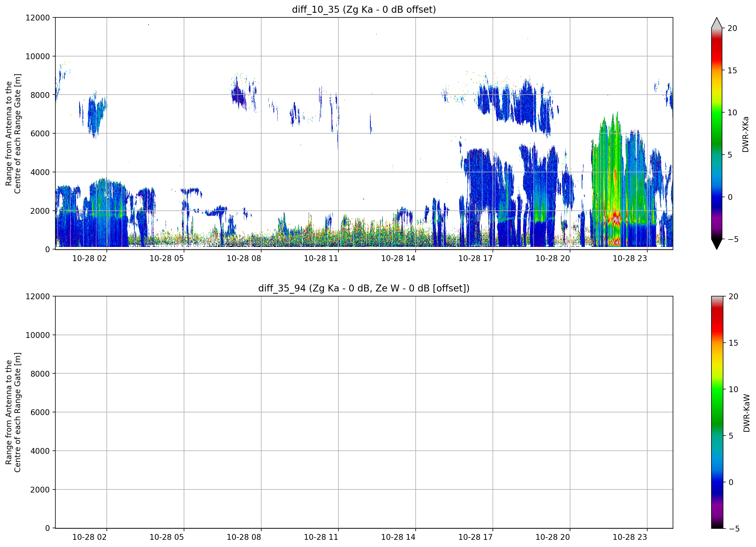Click the diff_10_35 plot title
Screen dimensions: 756x547
coord(364,9)
